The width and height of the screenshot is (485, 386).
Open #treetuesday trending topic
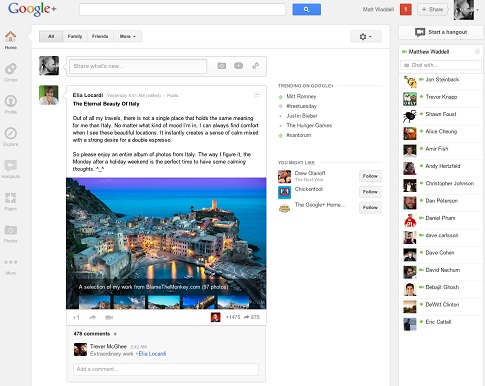coord(302,106)
